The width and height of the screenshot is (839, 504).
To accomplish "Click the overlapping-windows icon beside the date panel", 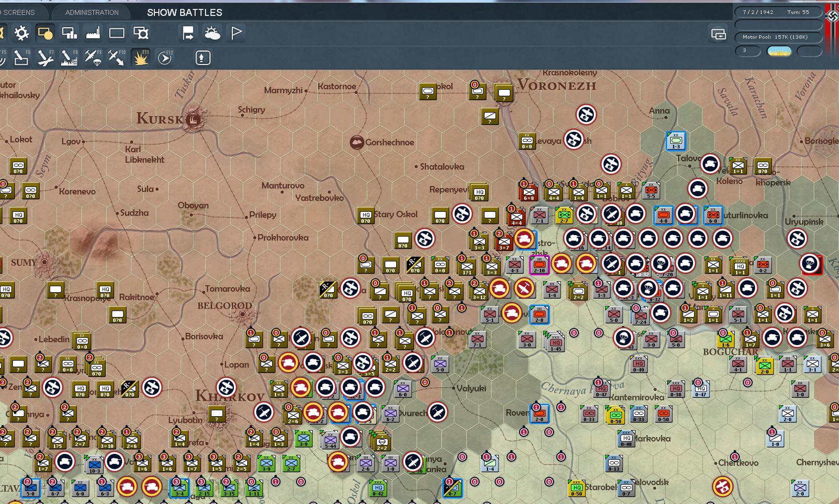I will point(718,34).
